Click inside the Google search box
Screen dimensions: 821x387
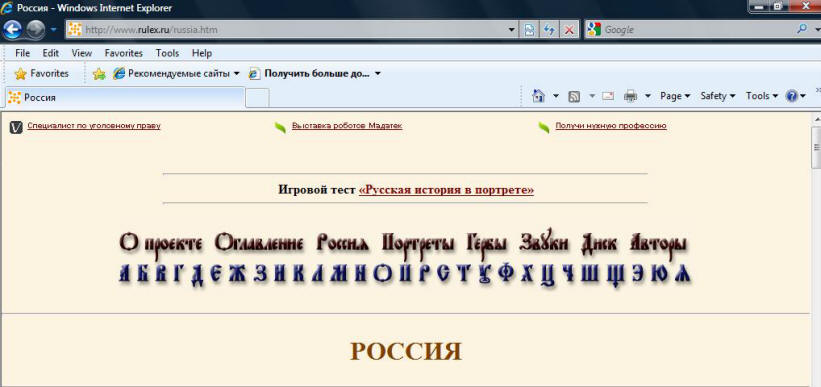[x=696, y=30]
